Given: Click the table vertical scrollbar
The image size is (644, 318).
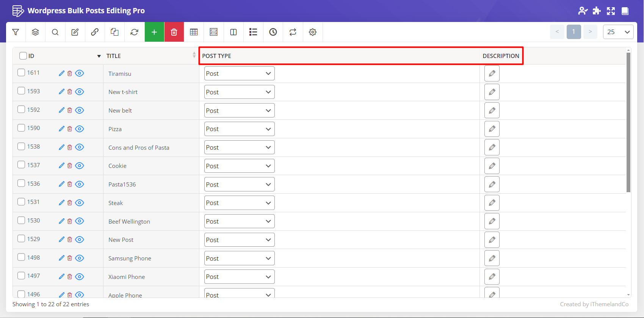Looking at the screenshot, I should (628, 121).
